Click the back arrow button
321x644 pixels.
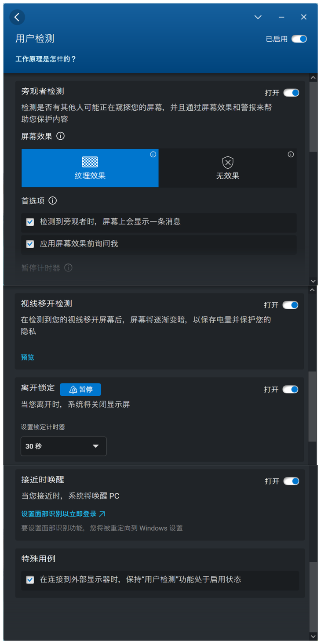pyautogui.click(x=17, y=17)
